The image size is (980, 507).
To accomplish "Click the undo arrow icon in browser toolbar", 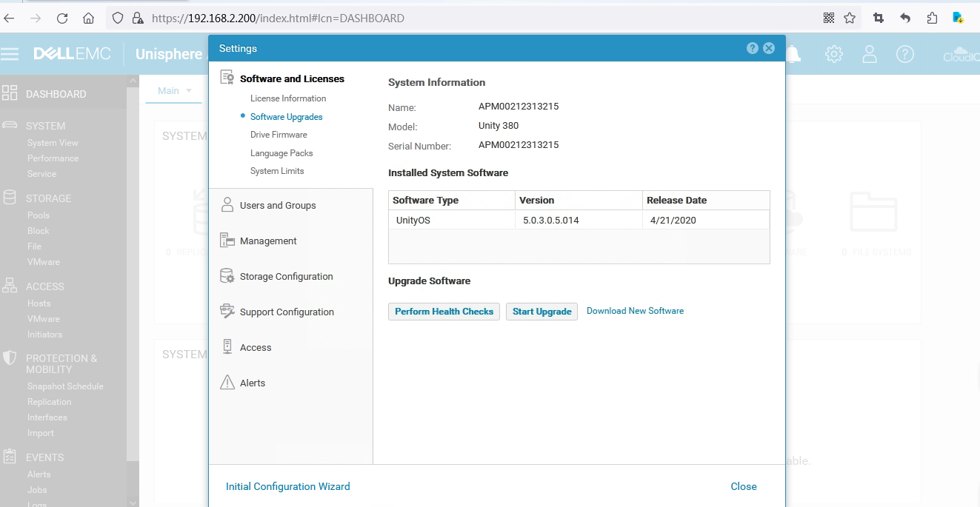I will 905,19.
